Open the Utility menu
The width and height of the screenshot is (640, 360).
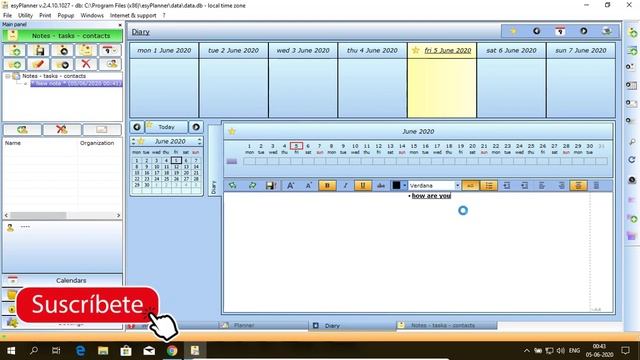25,16
